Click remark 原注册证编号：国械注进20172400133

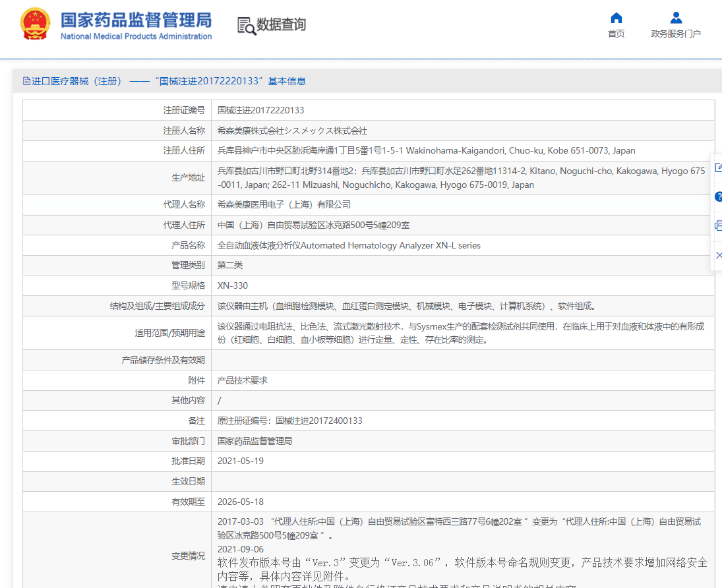click(x=290, y=421)
